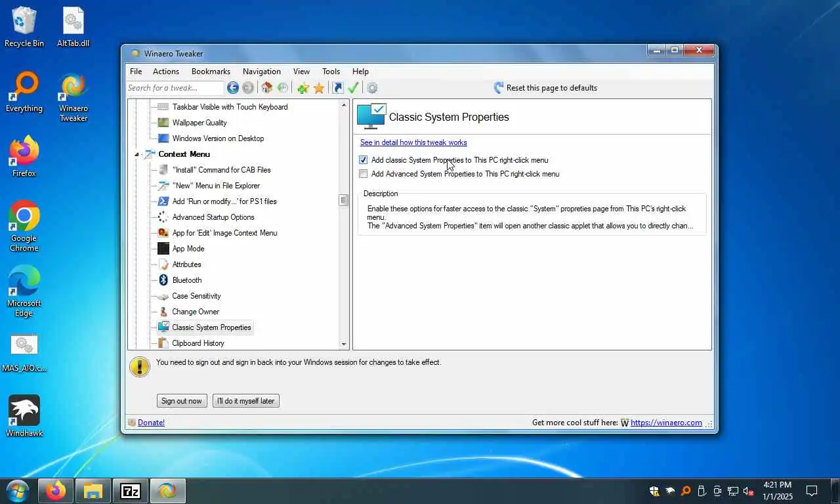Select "Install" Command for CAB Files item
Viewport: 840px width, 504px height.
click(x=221, y=170)
